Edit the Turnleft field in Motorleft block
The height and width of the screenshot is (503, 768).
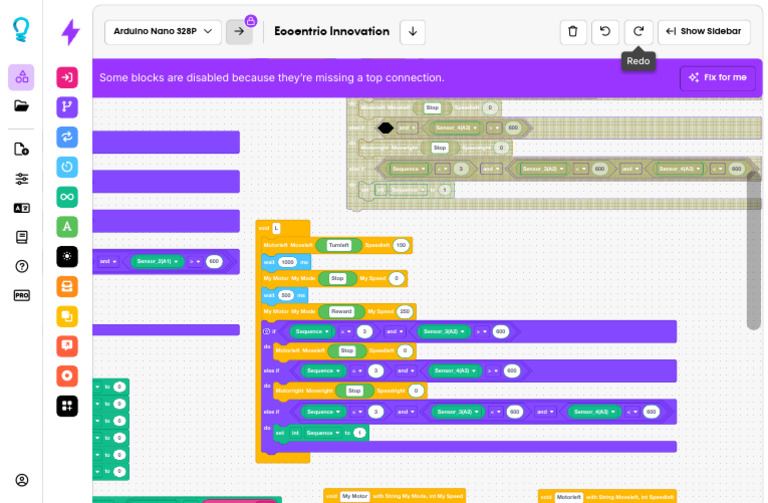(338, 245)
